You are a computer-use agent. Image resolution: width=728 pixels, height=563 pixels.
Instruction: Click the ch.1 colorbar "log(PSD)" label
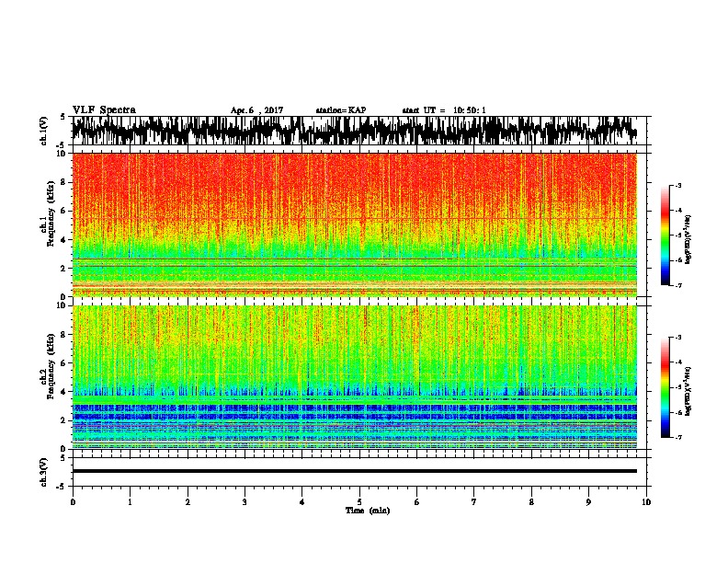tap(688, 240)
